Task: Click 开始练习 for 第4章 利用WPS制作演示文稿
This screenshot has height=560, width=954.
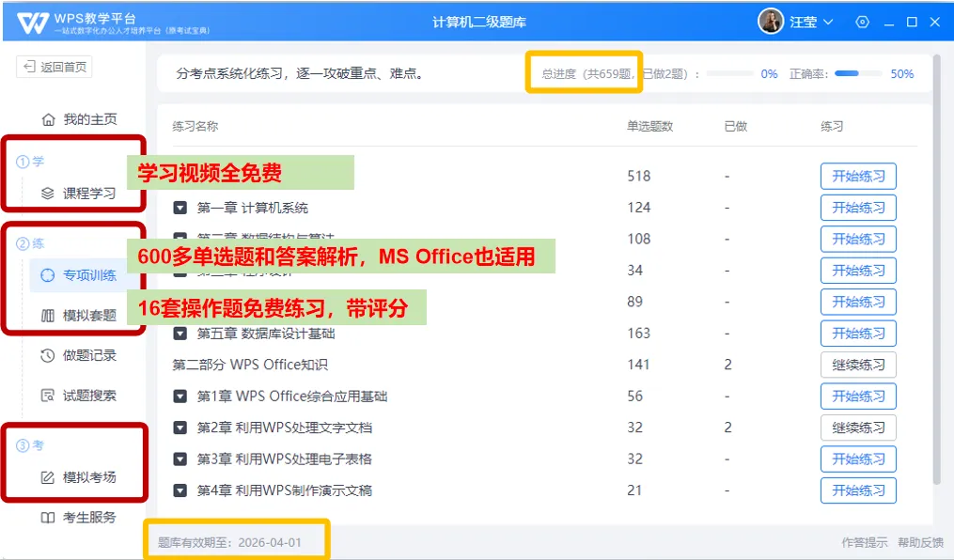Action: point(858,490)
